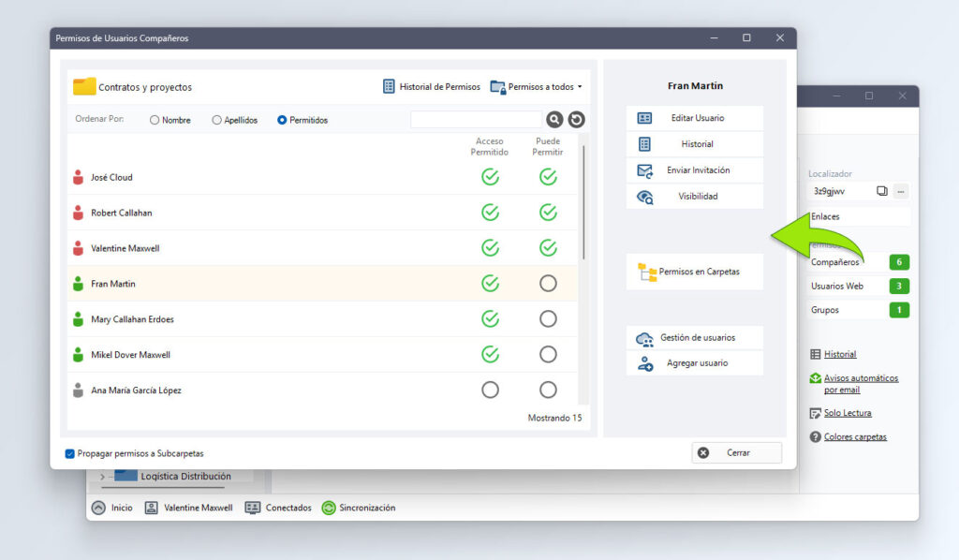Open Permisos a todos dropdown
The image size is (959, 560).
[x=537, y=87]
